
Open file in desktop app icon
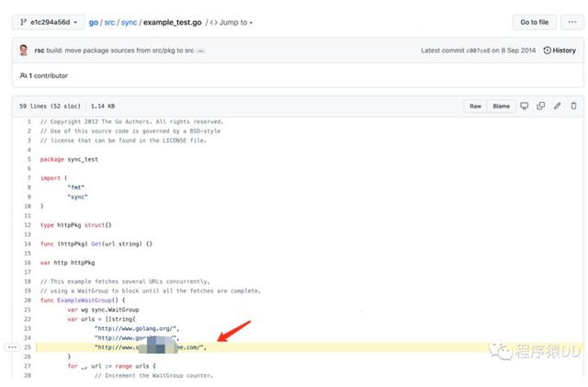point(525,106)
